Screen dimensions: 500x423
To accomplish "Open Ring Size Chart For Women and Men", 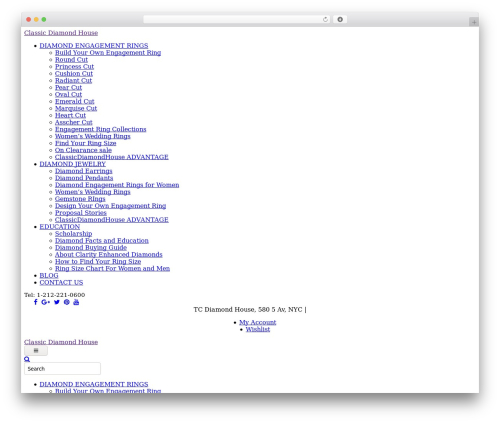I will click(112, 268).
